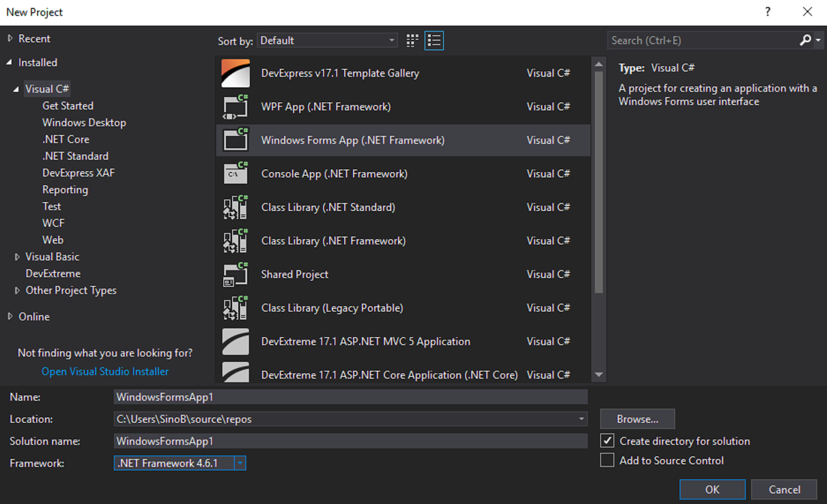Screen dimensions: 827x504
Task: Click the WPF App template icon
Action: click(x=235, y=106)
